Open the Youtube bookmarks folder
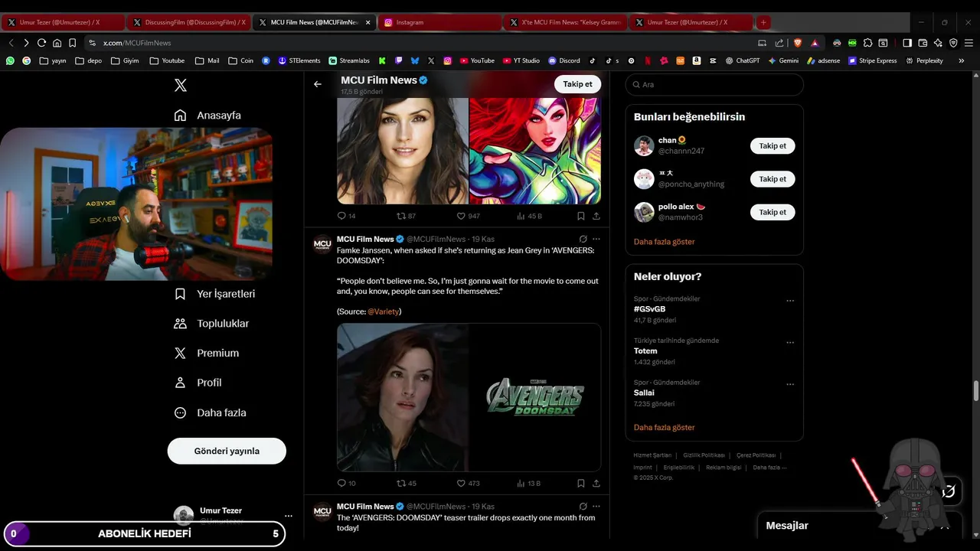Viewport: 980px width, 551px height. (x=167, y=60)
